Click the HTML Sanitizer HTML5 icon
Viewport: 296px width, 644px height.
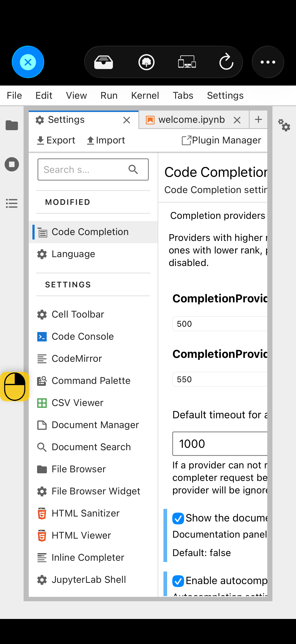click(42, 513)
